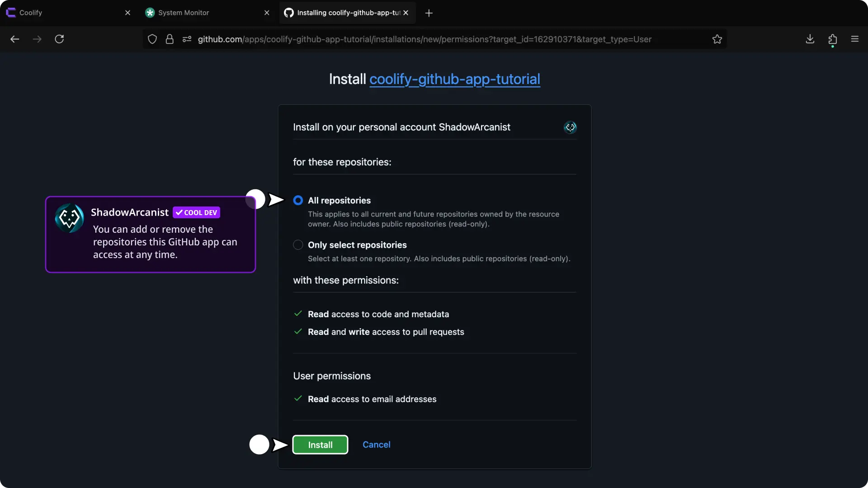Open the coolify-github-app-tutorial title link
This screenshot has height=488, width=868.
pyautogui.click(x=454, y=79)
